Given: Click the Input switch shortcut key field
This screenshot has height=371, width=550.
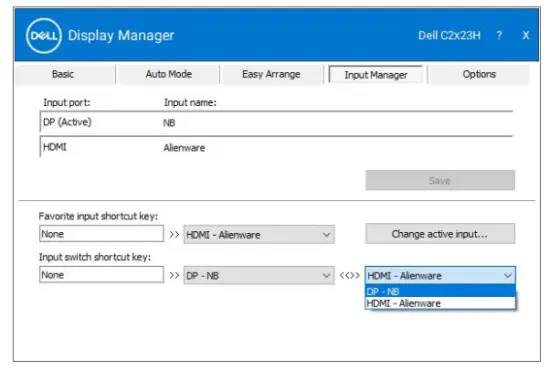Looking at the screenshot, I should (101, 275).
